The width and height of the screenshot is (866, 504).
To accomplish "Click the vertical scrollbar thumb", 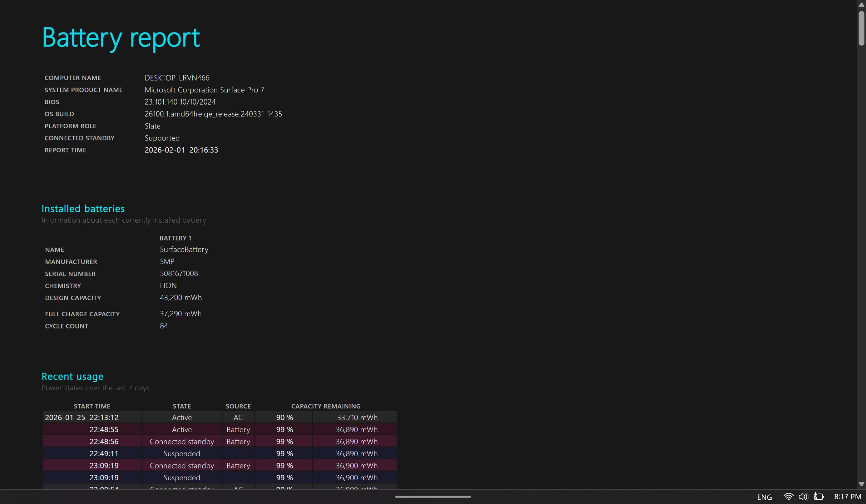I will tap(861, 28).
